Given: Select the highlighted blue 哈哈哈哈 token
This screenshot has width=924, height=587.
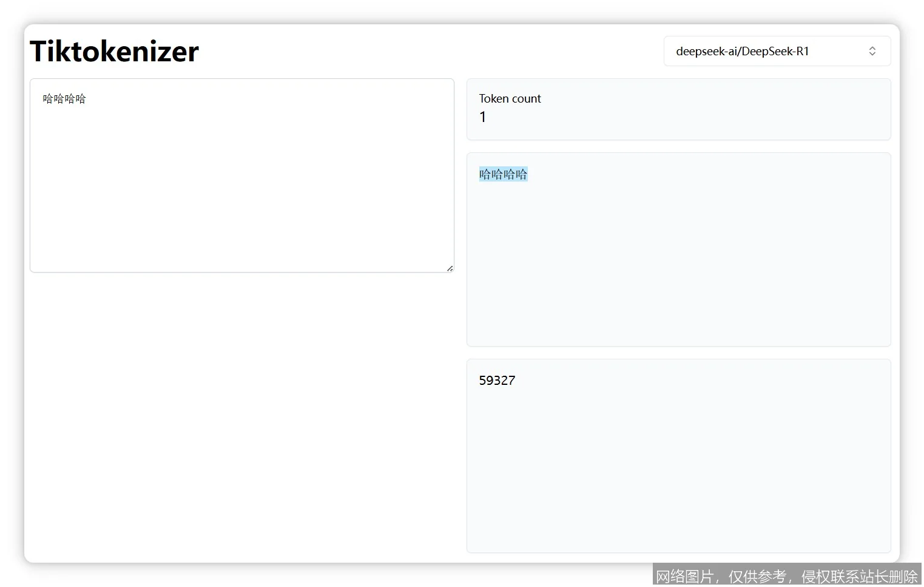Looking at the screenshot, I should (x=503, y=175).
